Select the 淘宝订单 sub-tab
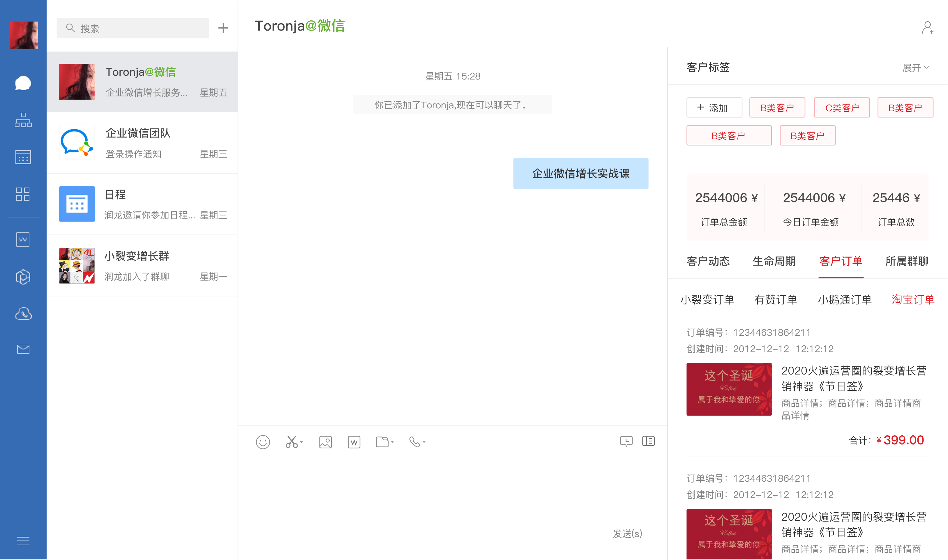This screenshot has width=948, height=560. [x=913, y=300]
